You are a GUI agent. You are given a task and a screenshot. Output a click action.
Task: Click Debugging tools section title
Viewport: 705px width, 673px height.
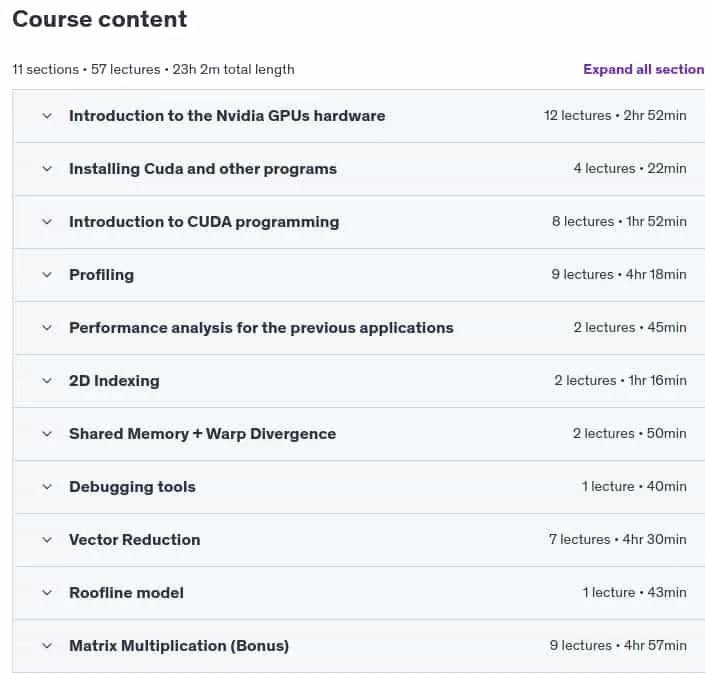click(132, 487)
